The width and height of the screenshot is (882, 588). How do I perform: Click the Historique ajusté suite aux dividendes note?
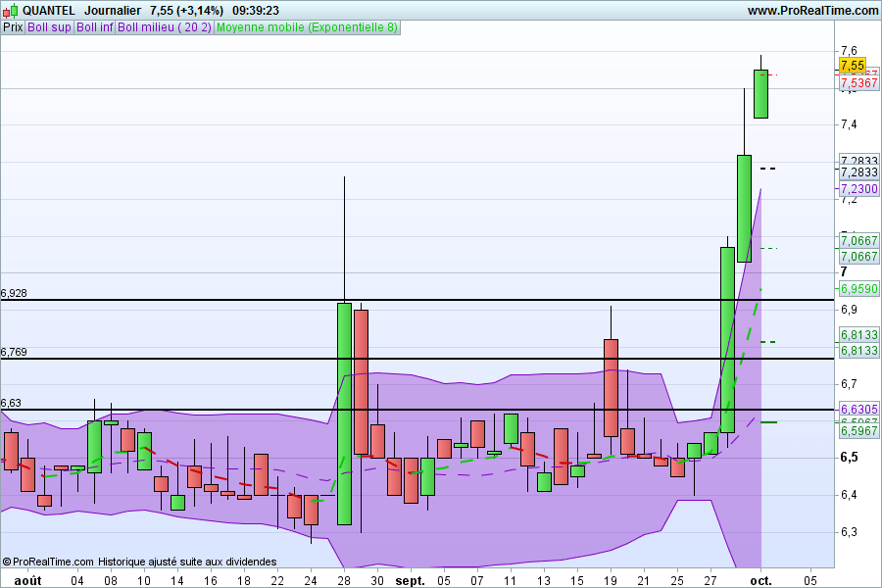click(187, 562)
